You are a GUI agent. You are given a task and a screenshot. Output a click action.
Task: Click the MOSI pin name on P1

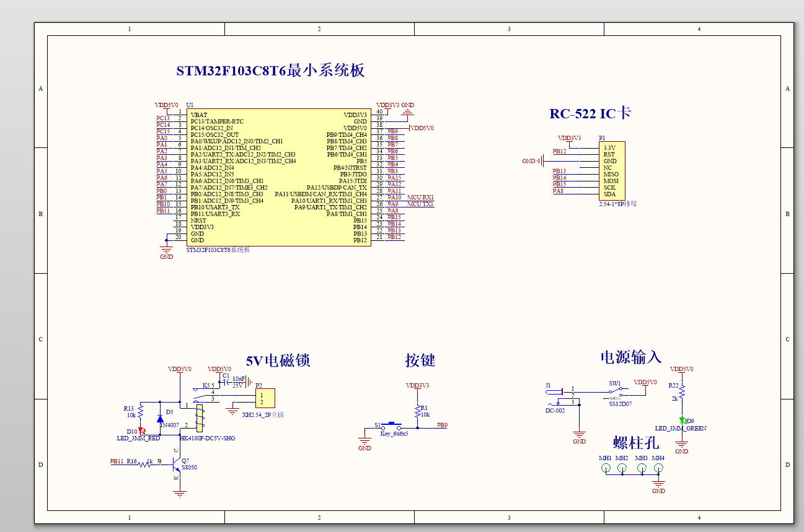point(611,181)
